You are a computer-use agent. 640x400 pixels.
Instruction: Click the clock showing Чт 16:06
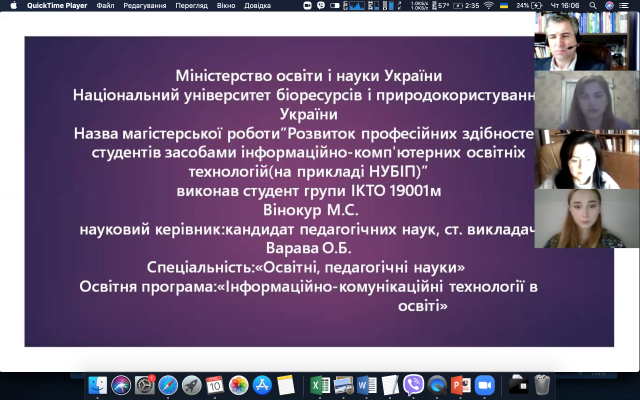[x=565, y=5]
